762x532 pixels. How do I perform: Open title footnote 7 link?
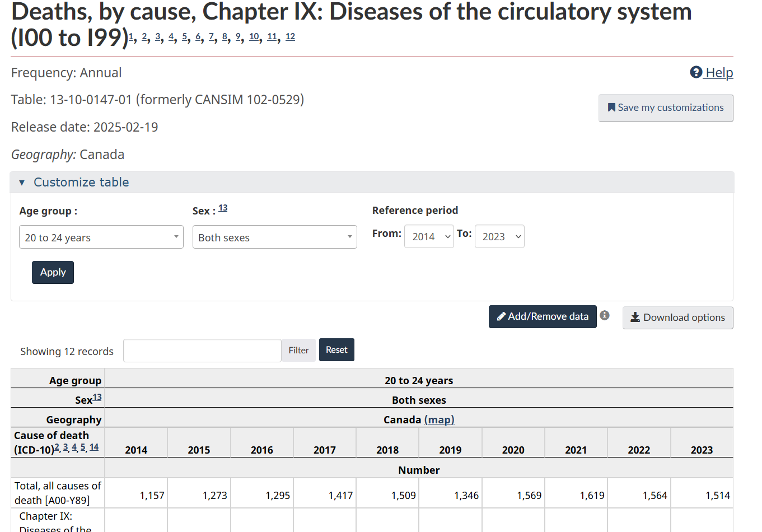point(212,36)
